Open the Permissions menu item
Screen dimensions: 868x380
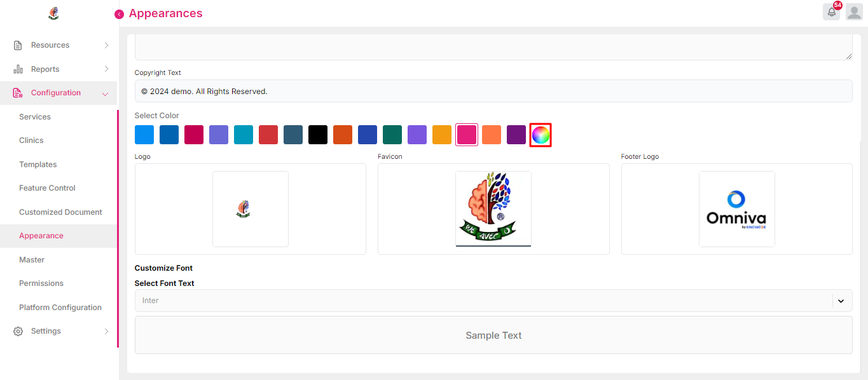pos(41,283)
